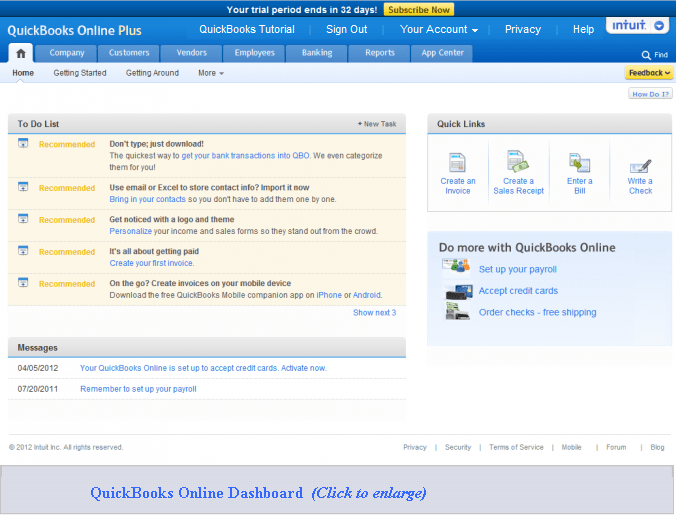Image resolution: width=676 pixels, height=516 pixels.
Task: Open footer Forum link
Action: click(616, 447)
